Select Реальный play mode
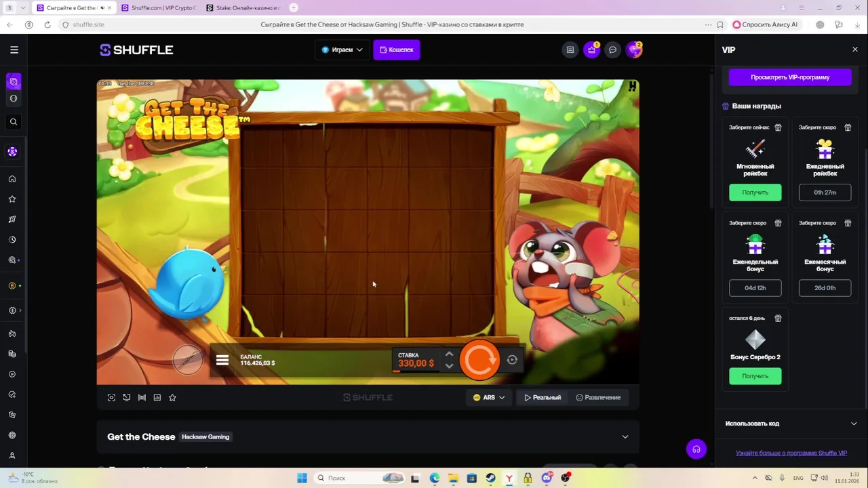This screenshot has width=868, height=488. coord(542,398)
